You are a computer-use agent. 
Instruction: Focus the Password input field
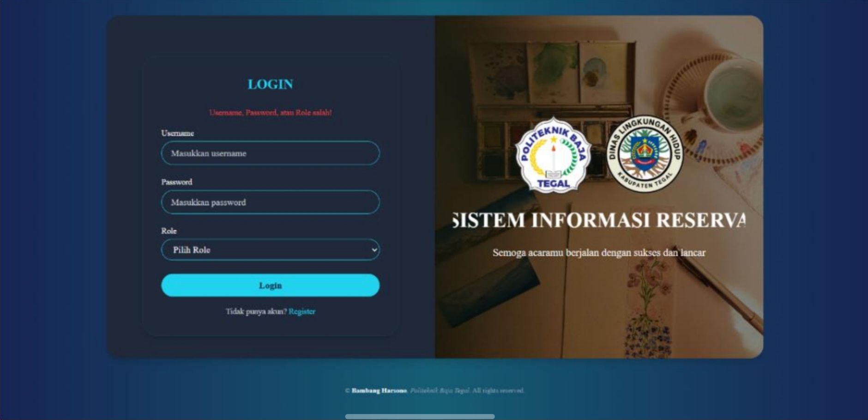[x=270, y=202]
